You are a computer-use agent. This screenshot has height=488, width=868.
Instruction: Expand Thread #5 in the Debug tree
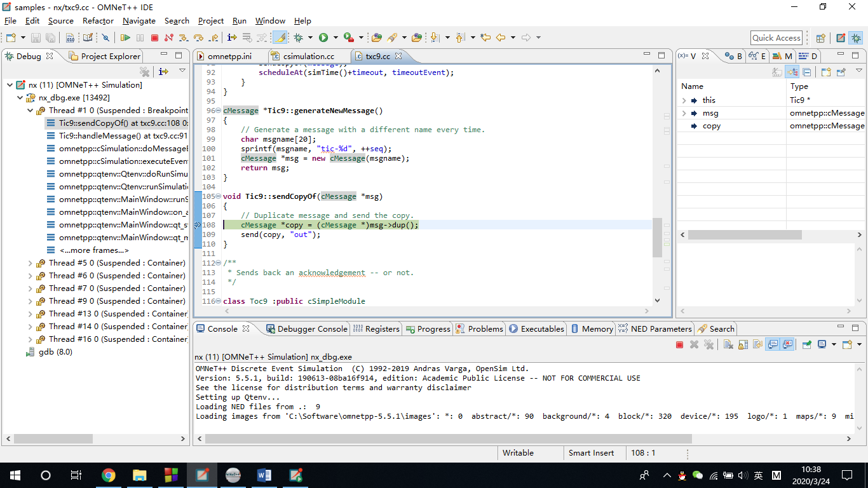click(x=31, y=263)
